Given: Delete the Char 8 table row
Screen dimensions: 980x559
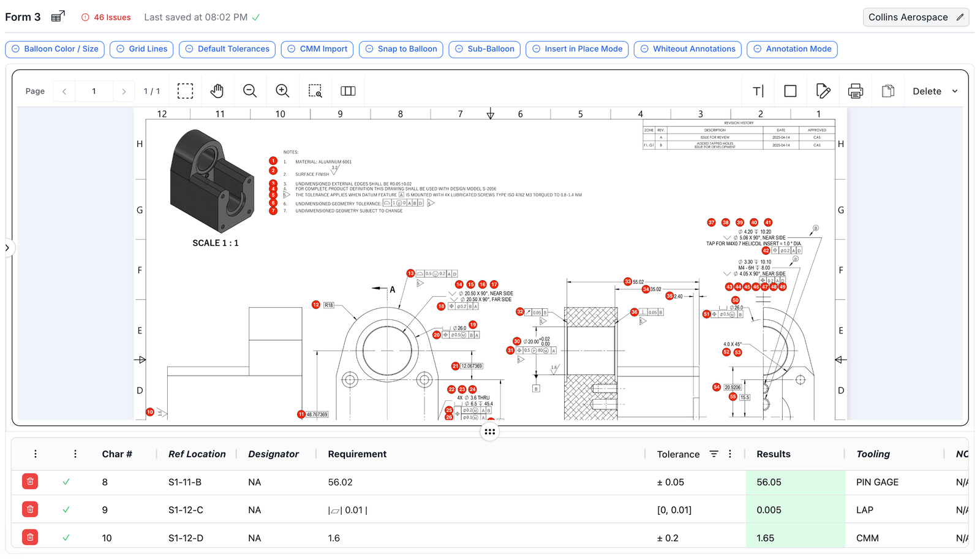Looking at the screenshot, I should [x=29, y=482].
